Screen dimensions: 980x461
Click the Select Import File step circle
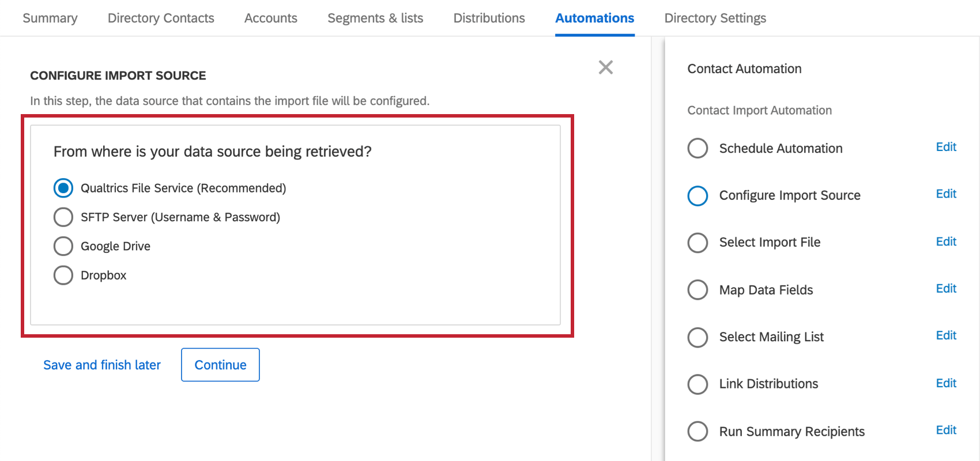[x=698, y=243]
